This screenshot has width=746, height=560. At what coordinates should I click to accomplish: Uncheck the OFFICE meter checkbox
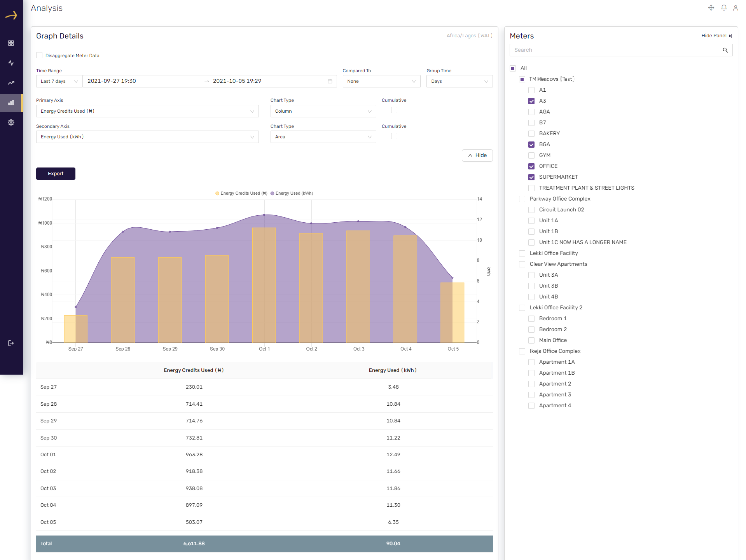531,166
